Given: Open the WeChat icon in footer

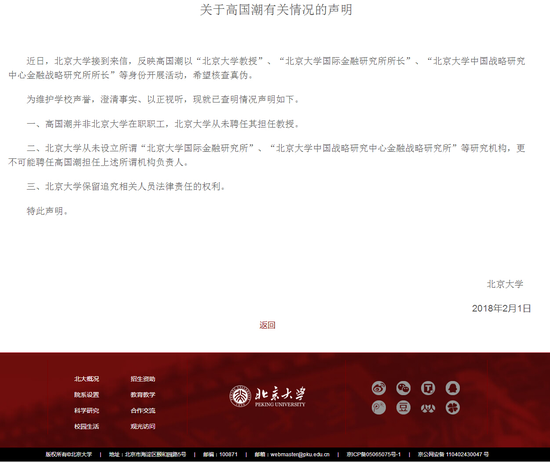Looking at the screenshot, I should (403, 388).
